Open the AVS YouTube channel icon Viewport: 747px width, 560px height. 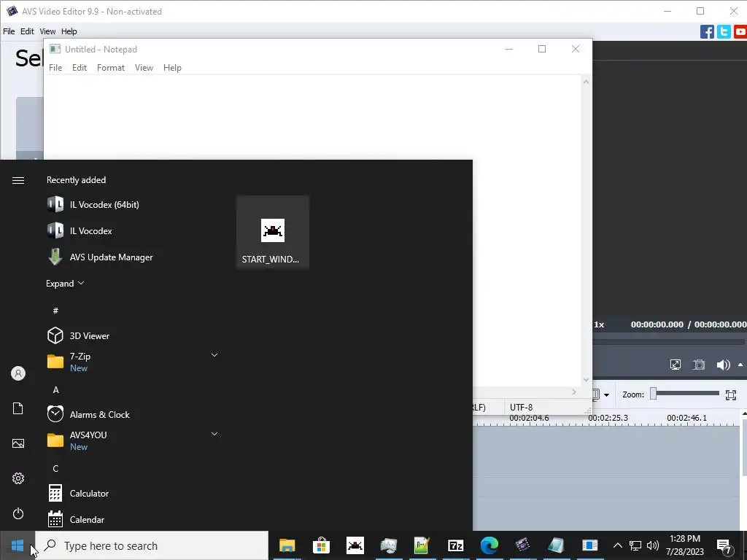coord(740,31)
